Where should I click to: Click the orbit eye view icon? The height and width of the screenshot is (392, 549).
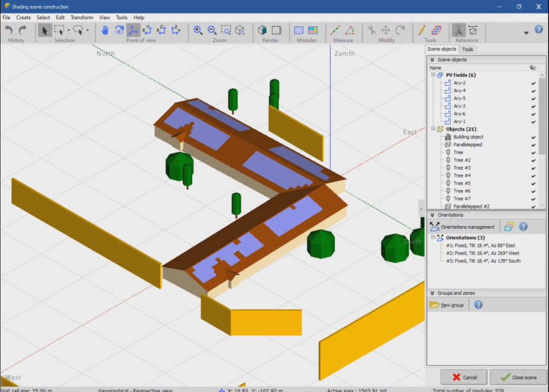(x=119, y=30)
